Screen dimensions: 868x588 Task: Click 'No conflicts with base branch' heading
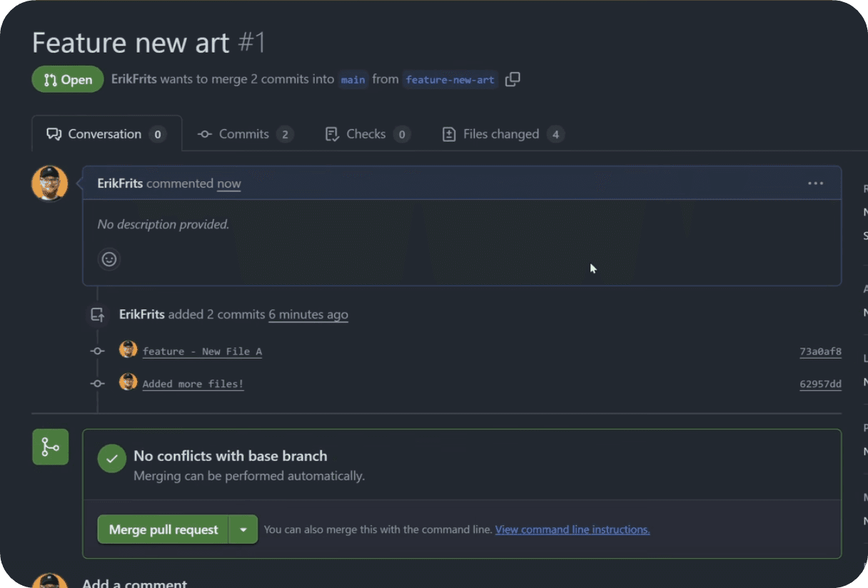[231, 456]
